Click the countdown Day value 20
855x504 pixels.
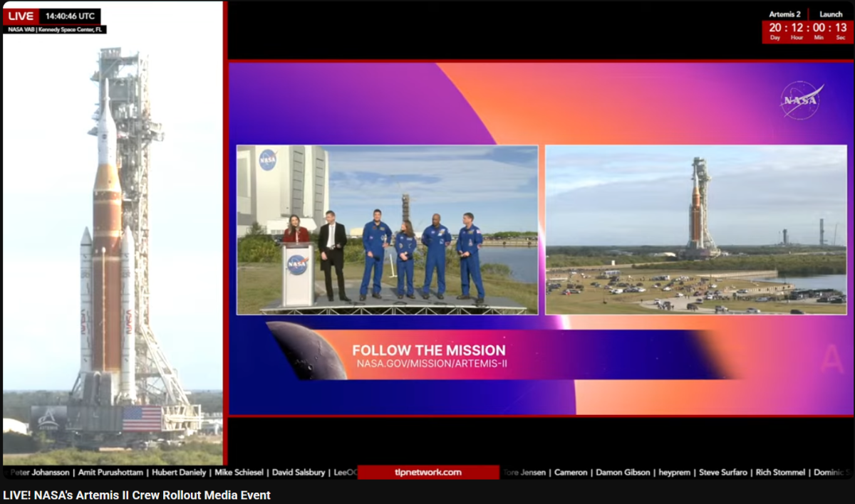[774, 28]
